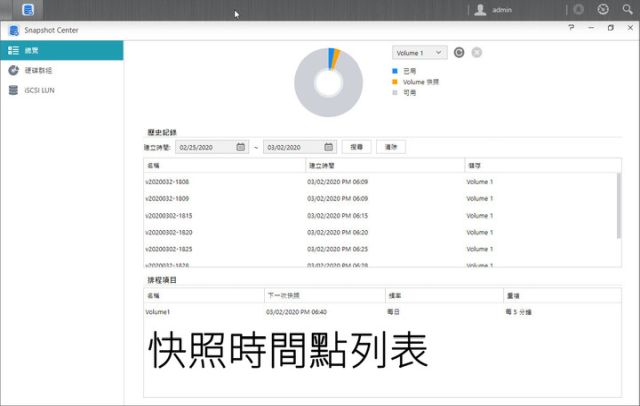Click the take snapshot icon beside Volume 1
This screenshot has height=406, width=640.
[x=459, y=53]
